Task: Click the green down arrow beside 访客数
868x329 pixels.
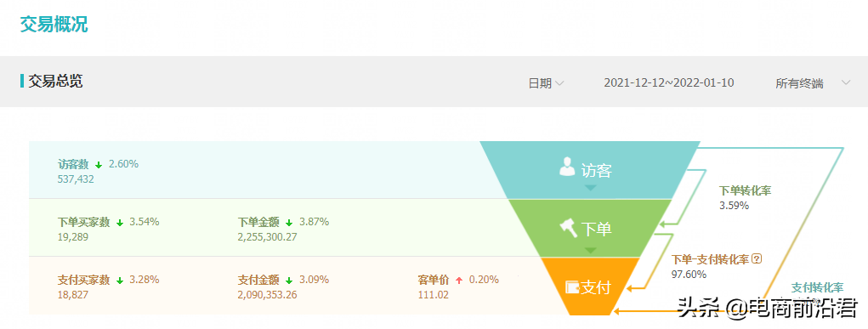Action: pos(99,165)
